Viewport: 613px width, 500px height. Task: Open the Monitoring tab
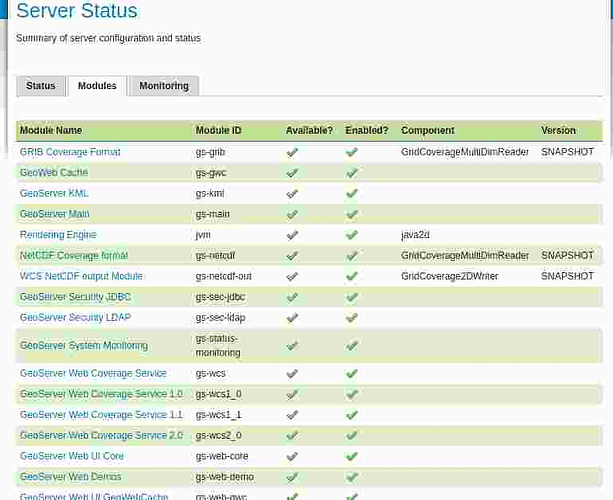pos(164,86)
